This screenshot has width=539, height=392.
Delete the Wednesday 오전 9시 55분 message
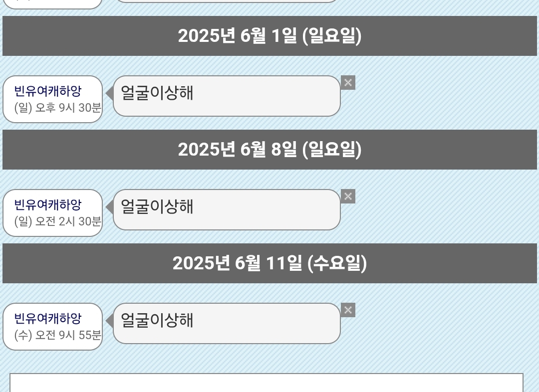348,310
